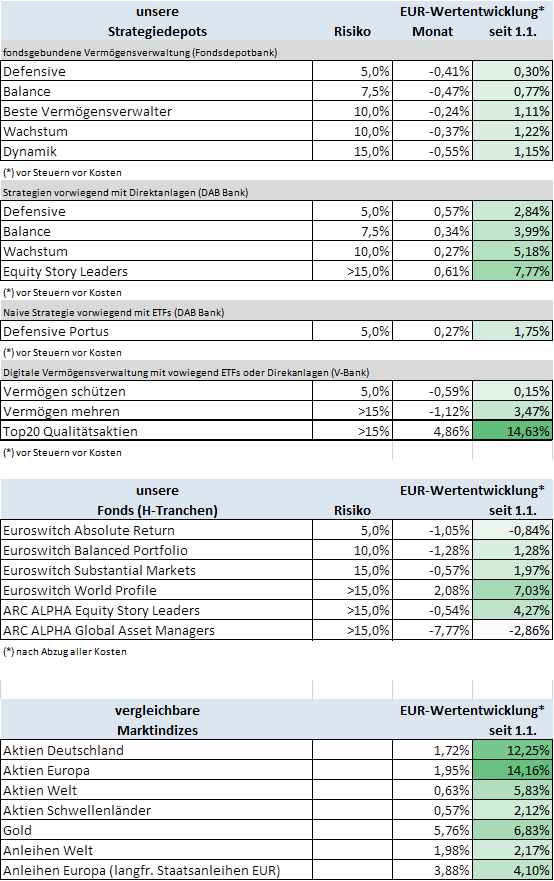Viewport: 554px width, 881px height.
Task: Click Aktien Deutschland 12,25% cell
Action: pos(512,751)
